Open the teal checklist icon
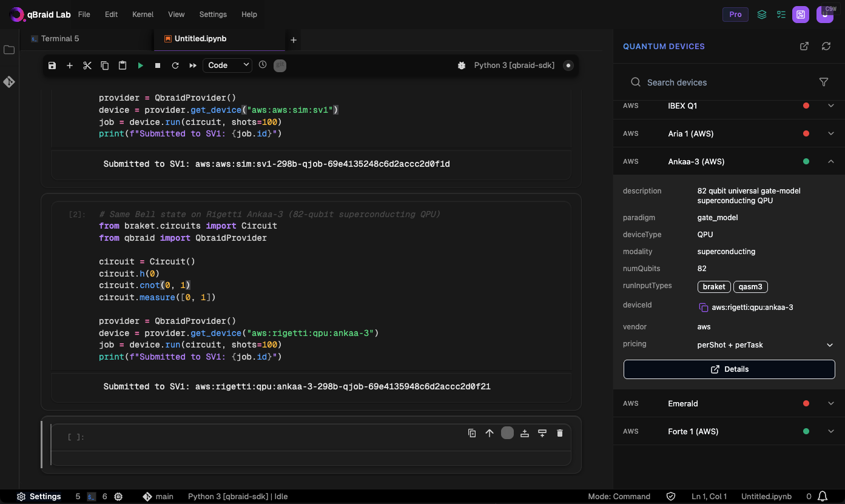 tap(781, 15)
